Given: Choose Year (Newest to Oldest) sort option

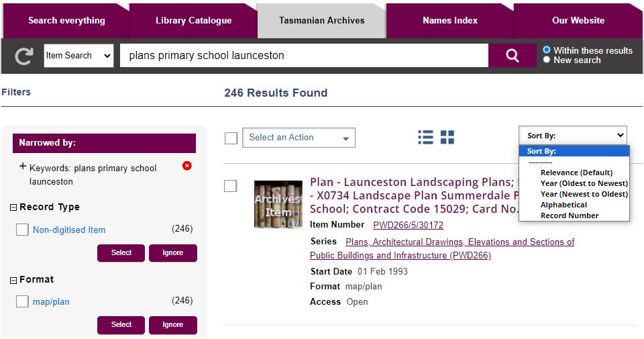Looking at the screenshot, I should click(584, 194).
